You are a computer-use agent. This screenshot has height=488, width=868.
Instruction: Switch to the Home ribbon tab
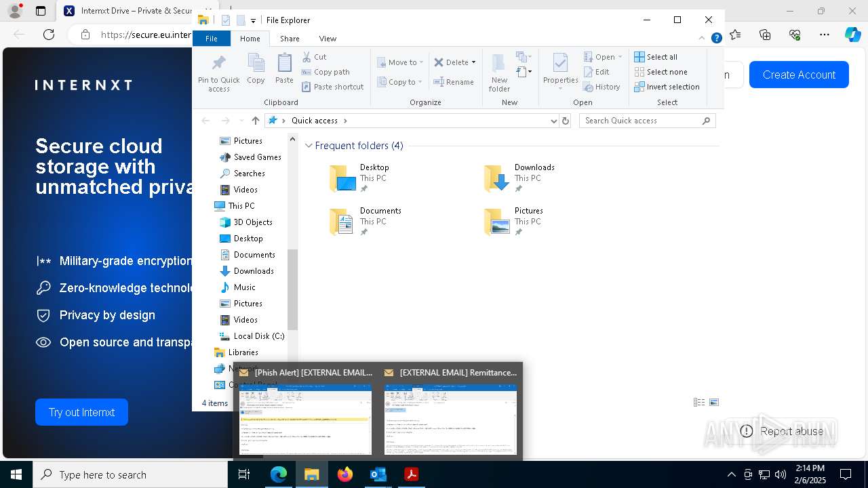tap(250, 39)
